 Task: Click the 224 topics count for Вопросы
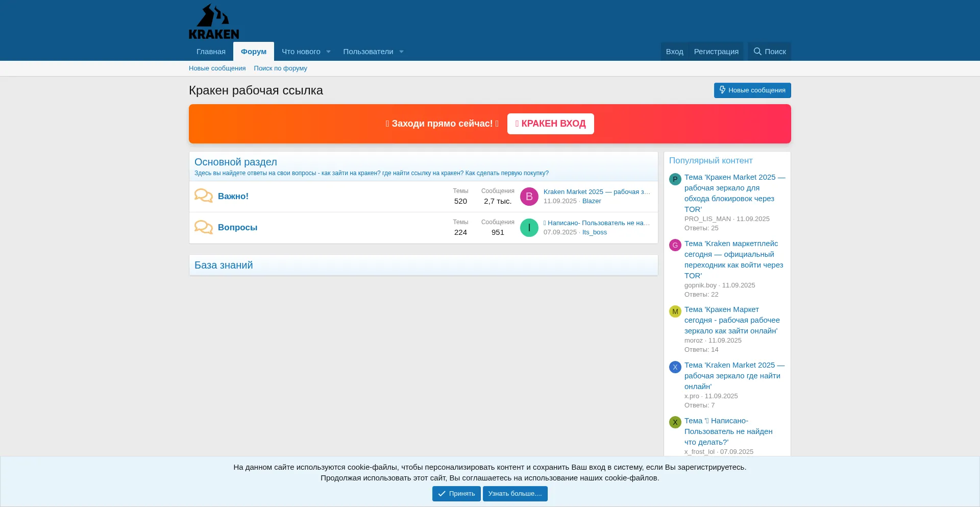(x=460, y=232)
